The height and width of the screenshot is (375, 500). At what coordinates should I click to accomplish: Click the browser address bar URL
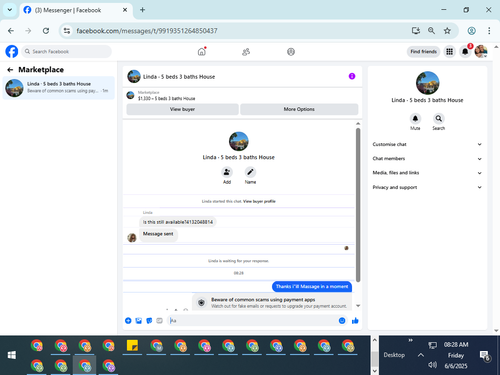(x=147, y=31)
